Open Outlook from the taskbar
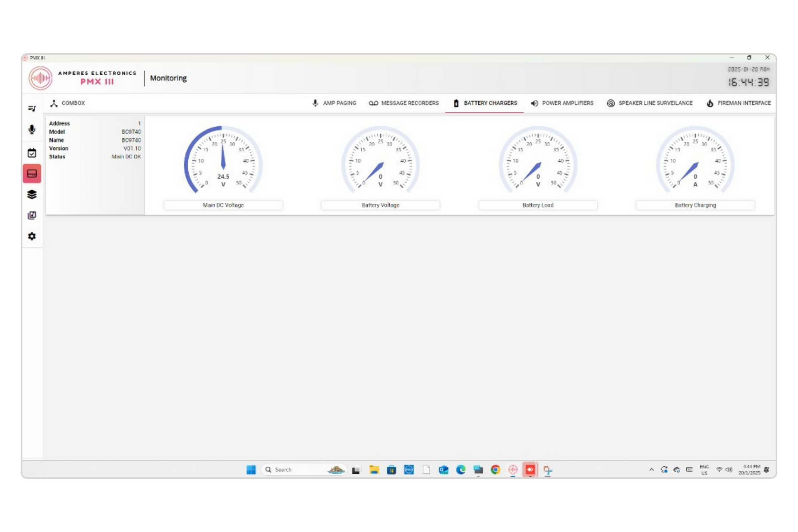The image size is (798, 532). click(443, 470)
